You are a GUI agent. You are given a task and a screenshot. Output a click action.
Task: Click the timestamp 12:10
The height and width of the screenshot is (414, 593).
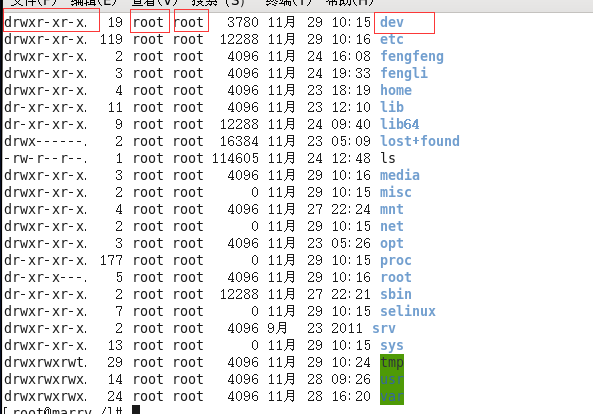[x=351, y=107]
